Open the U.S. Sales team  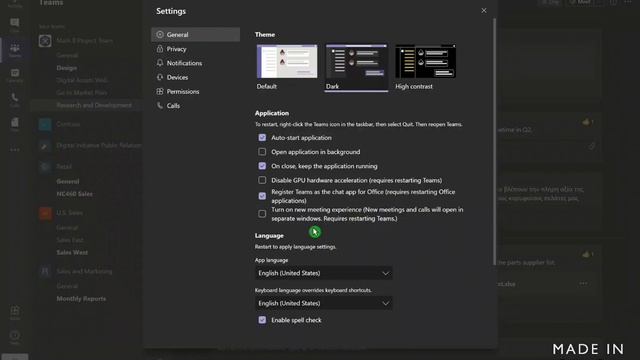point(69,213)
